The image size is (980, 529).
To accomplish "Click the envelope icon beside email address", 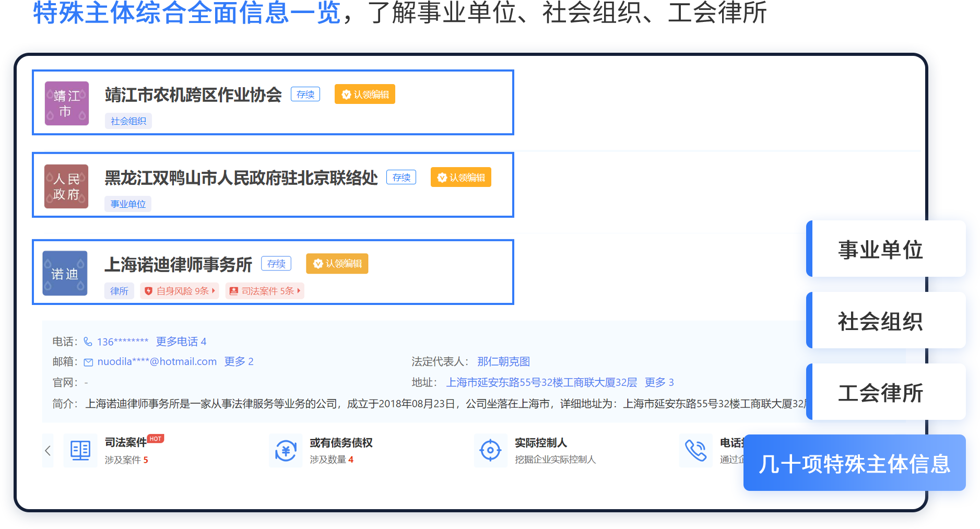I will (88, 362).
